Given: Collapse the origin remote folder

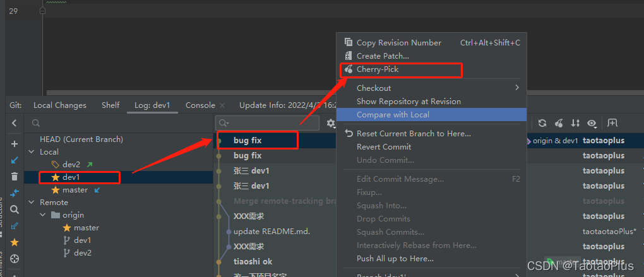Looking at the screenshot, I should 43,215.
